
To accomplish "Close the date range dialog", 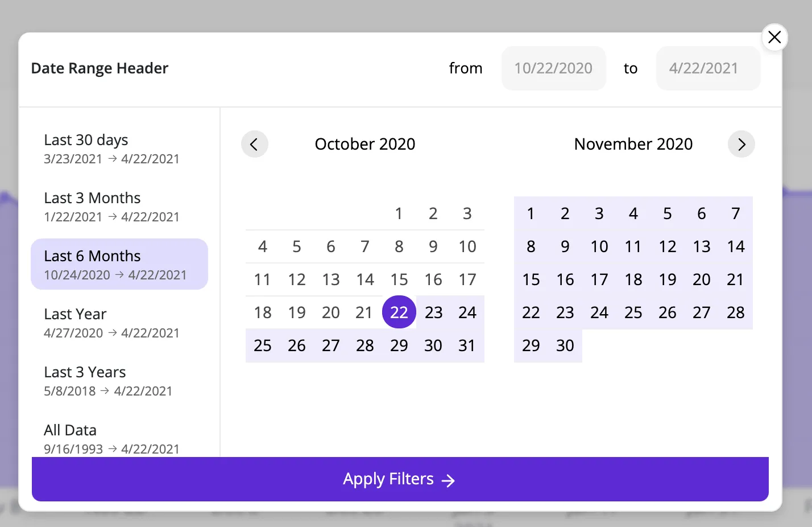I will click(774, 37).
